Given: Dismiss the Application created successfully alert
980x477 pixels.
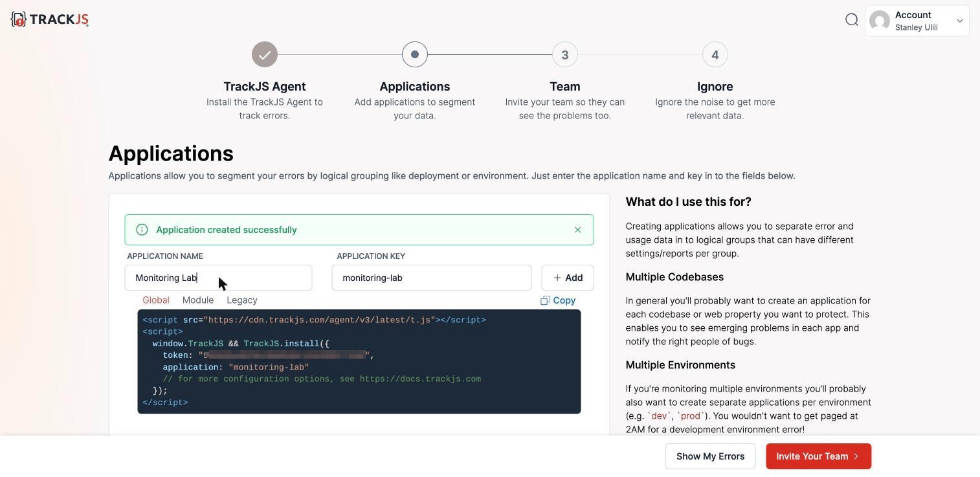Looking at the screenshot, I should tap(578, 230).
